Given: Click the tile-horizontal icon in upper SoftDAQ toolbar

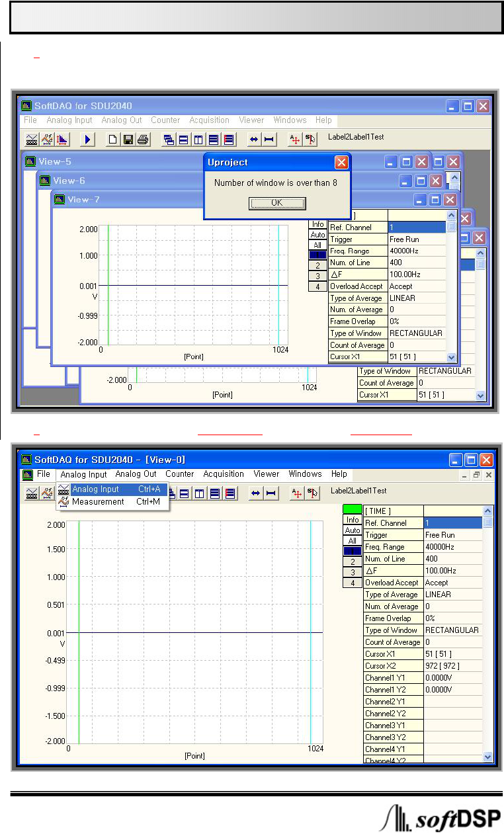Looking at the screenshot, I should click(x=183, y=139).
